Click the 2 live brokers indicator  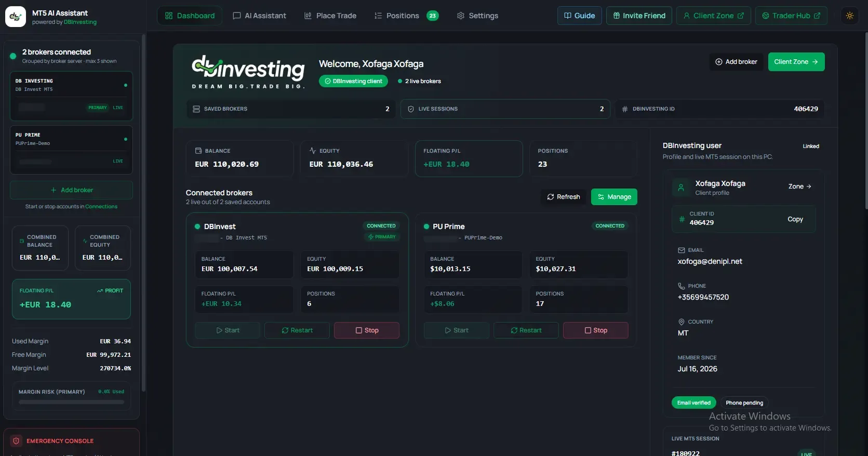coord(419,81)
